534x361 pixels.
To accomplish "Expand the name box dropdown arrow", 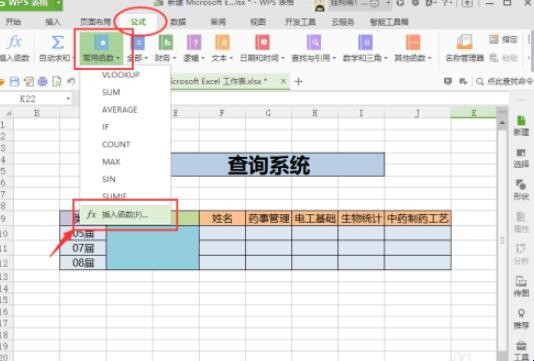I will point(68,99).
